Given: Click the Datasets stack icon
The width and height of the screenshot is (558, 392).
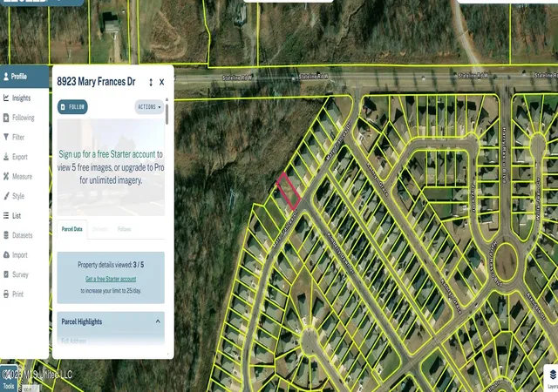Looking at the screenshot, I should click(x=6, y=235).
